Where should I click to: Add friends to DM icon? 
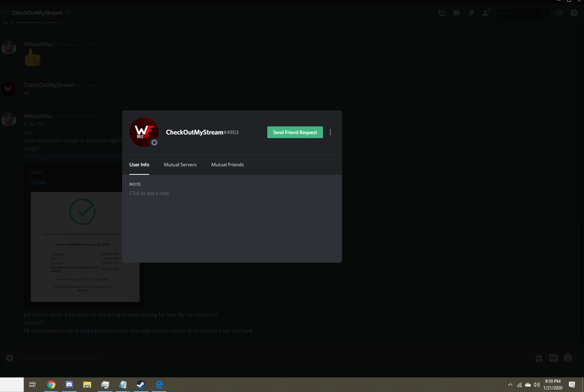(486, 12)
